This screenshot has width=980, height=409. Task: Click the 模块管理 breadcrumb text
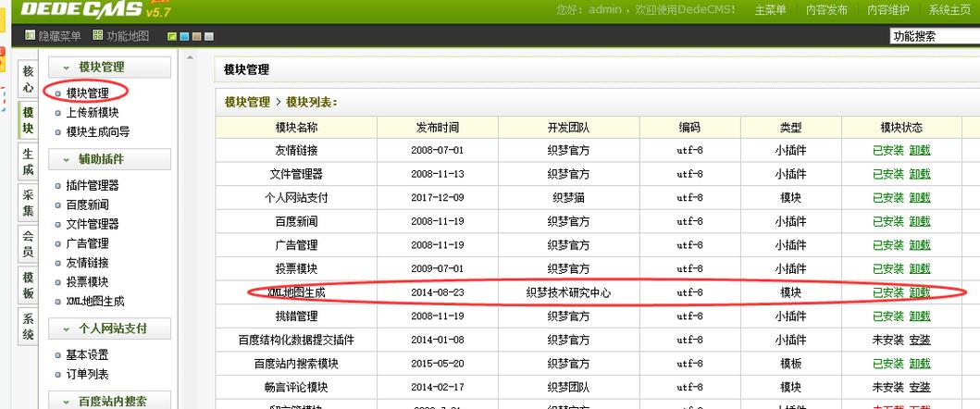247,102
